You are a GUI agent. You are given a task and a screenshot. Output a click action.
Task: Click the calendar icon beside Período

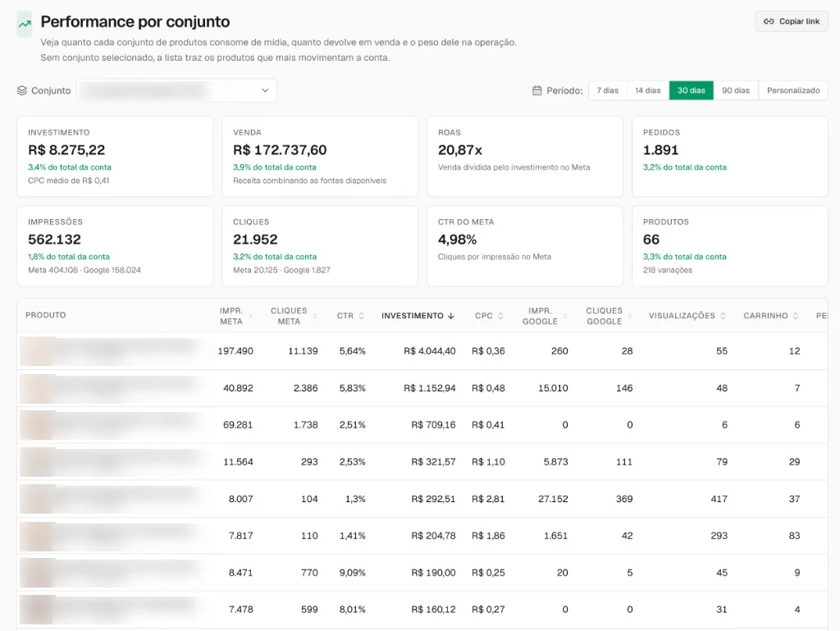536,90
